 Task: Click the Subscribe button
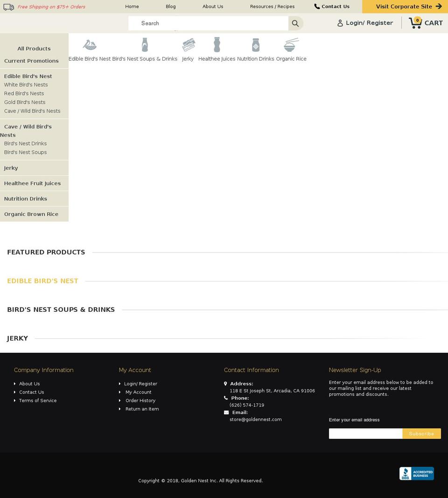pyautogui.click(x=422, y=434)
